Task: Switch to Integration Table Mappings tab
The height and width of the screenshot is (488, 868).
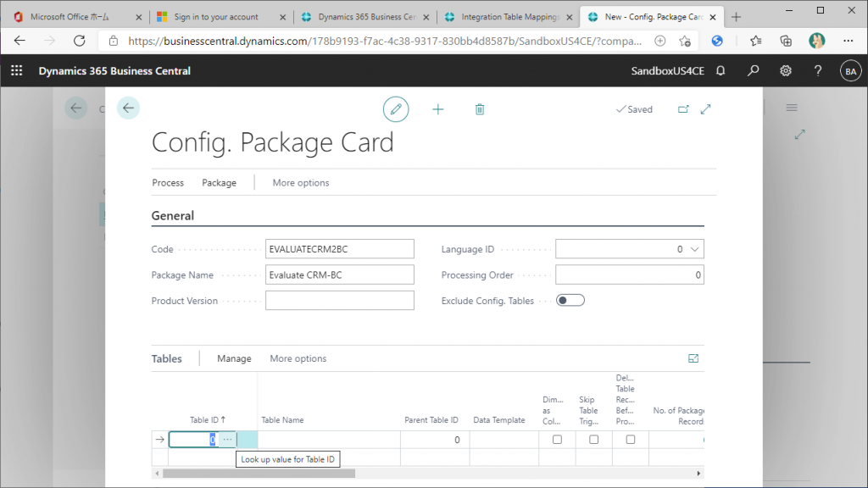Action: [509, 17]
